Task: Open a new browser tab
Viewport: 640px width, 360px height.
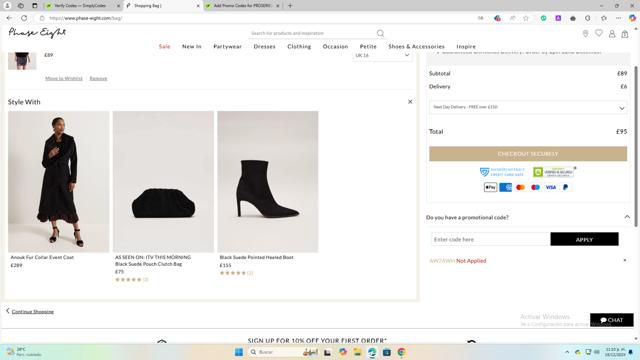Action: point(290,6)
